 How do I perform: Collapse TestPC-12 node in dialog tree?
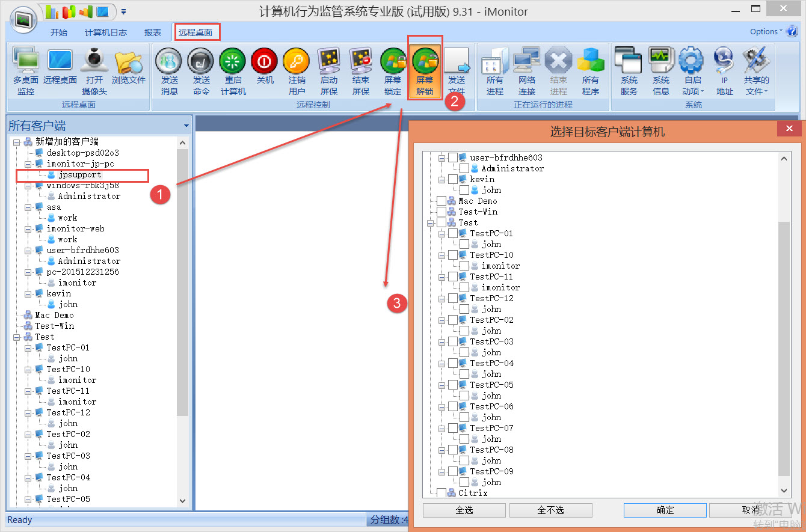441,298
